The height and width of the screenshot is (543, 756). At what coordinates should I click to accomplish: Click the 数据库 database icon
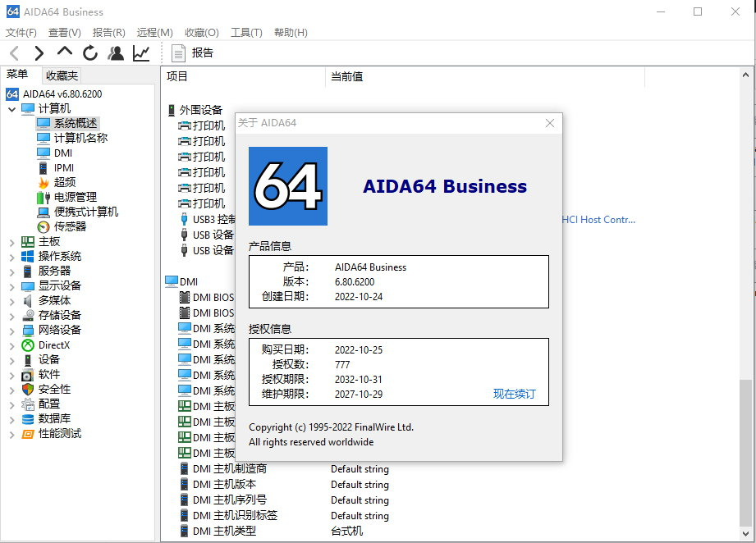point(28,419)
